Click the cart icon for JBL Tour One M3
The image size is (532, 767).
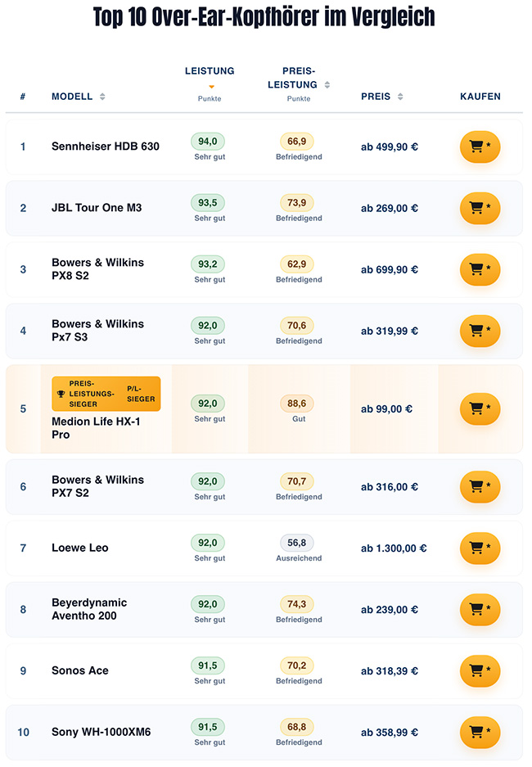pyautogui.click(x=480, y=209)
